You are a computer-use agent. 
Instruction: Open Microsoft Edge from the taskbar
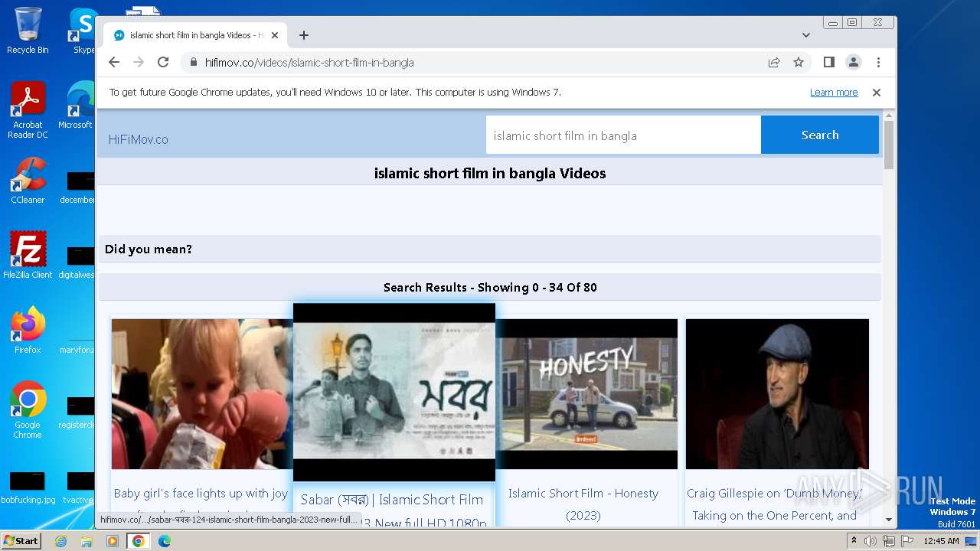(x=164, y=541)
